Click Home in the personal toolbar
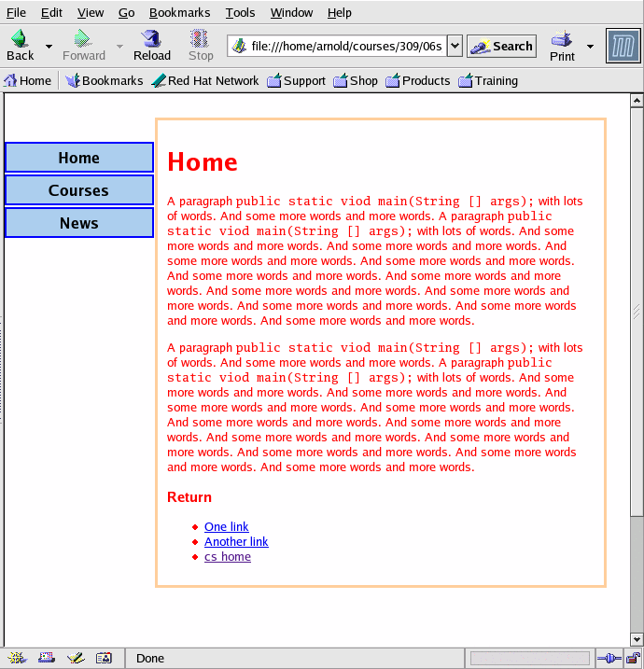The width and height of the screenshot is (644, 669). click(x=27, y=80)
